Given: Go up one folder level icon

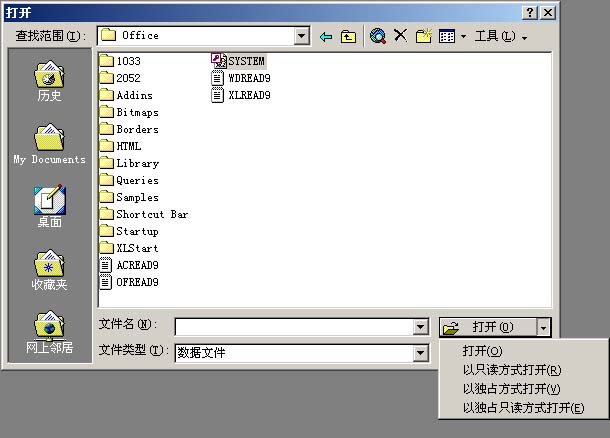Looking at the screenshot, I should [348, 37].
